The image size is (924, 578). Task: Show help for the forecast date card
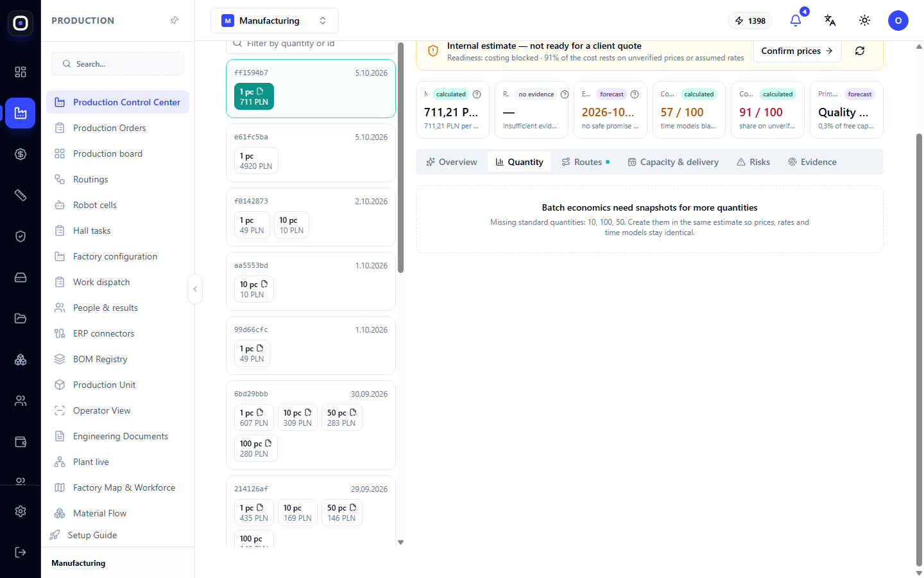coord(635,94)
